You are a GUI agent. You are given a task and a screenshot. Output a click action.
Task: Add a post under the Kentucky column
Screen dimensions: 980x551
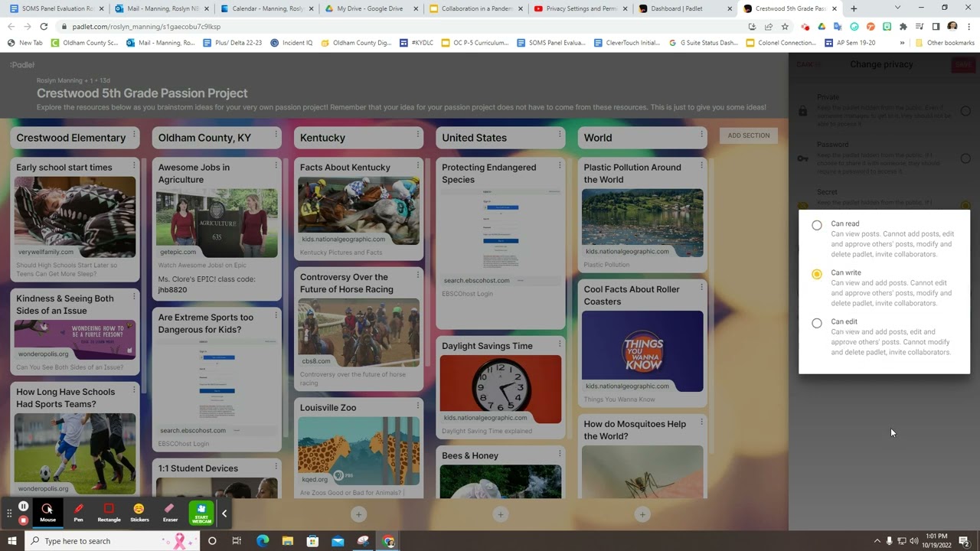[x=358, y=514]
